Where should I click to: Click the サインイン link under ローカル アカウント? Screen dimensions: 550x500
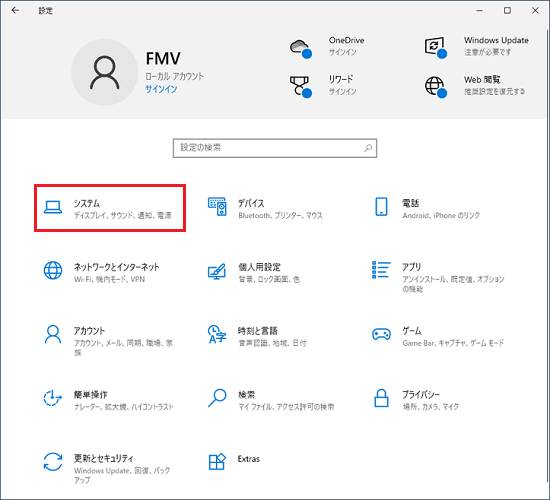[x=161, y=89]
